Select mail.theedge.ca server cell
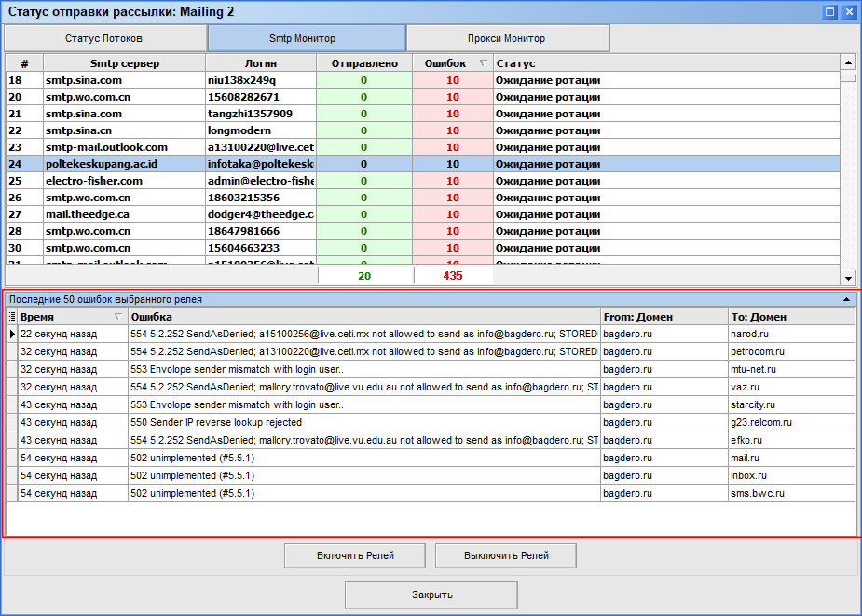Viewport: 862px width, 616px height. 125,214
